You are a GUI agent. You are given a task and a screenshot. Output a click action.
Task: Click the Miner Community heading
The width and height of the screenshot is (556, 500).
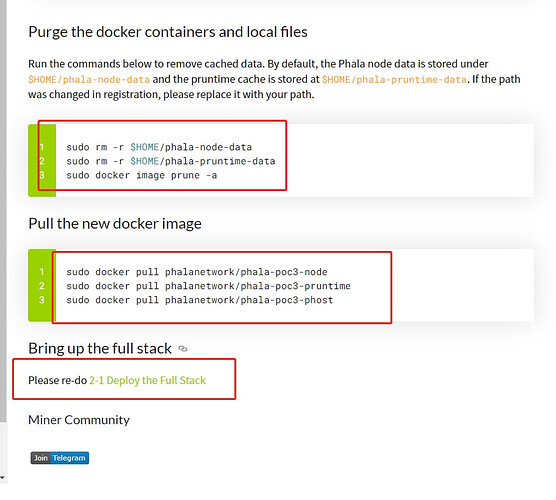pyautogui.click(x=79, y=420)
